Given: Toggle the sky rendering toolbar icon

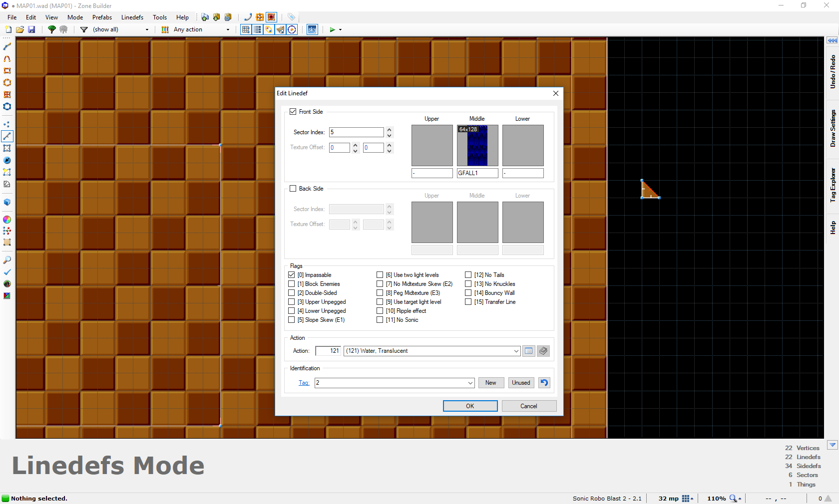Looking at the screenshot, I should click(312, 29).
